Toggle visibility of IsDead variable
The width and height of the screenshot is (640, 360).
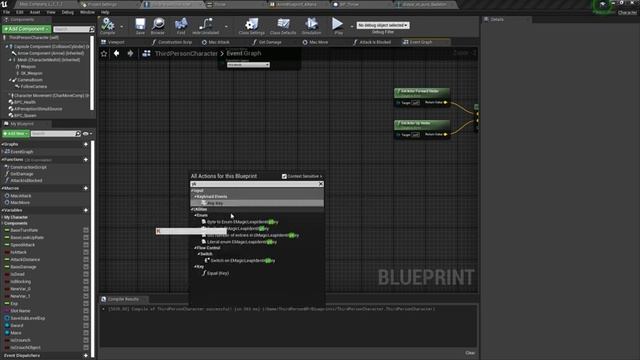tap(86, 274)
